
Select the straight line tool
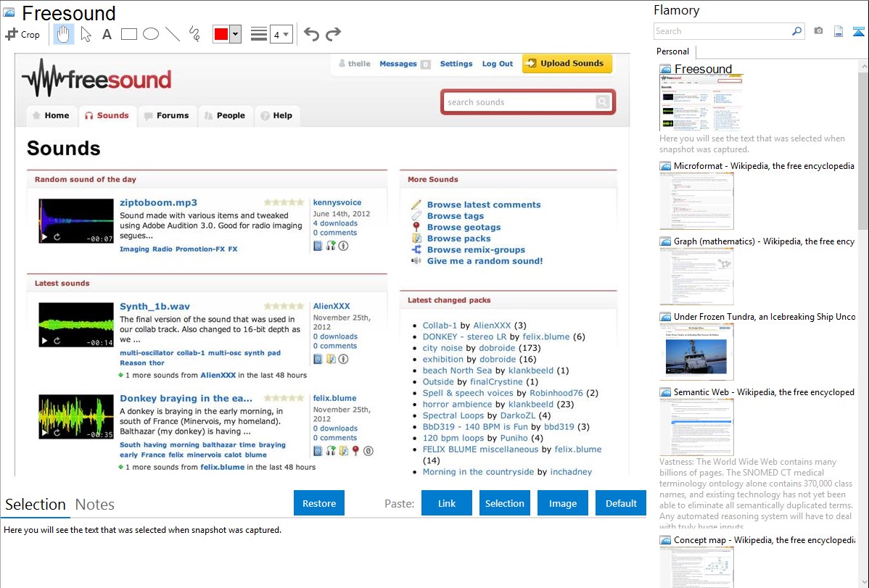point(173,34)
